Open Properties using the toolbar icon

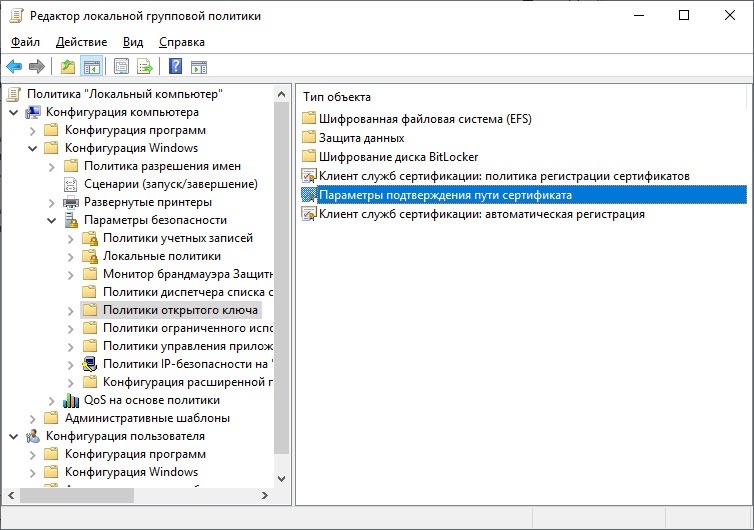[121, 67]
